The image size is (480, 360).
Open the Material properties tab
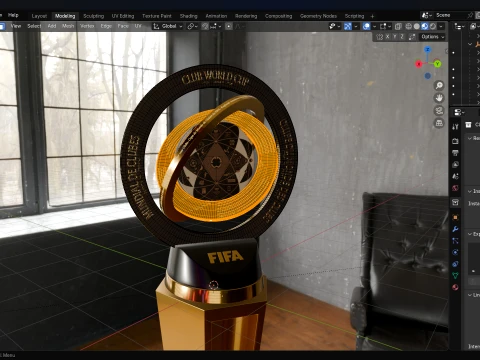tap(455, 287)
